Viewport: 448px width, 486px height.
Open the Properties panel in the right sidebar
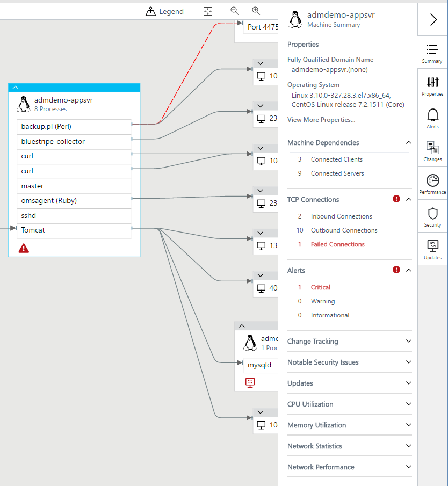tap(432, 87)
